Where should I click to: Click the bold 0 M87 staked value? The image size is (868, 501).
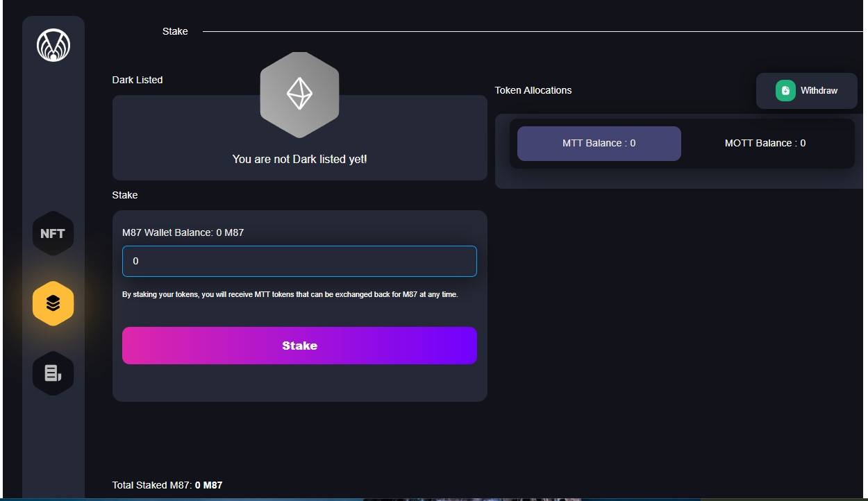(x=208, y=485)
